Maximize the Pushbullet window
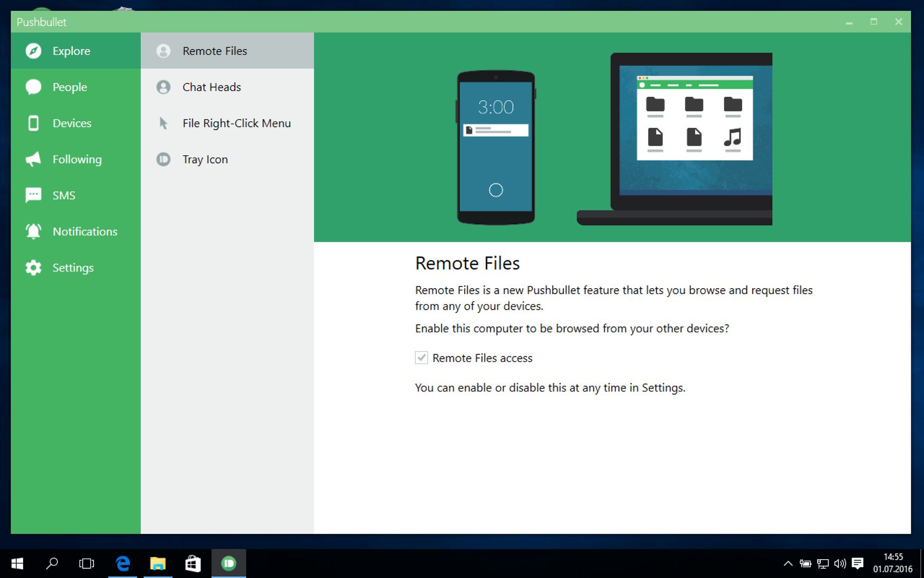Viewport: 924px width, 578px height. tap(874, 22)
